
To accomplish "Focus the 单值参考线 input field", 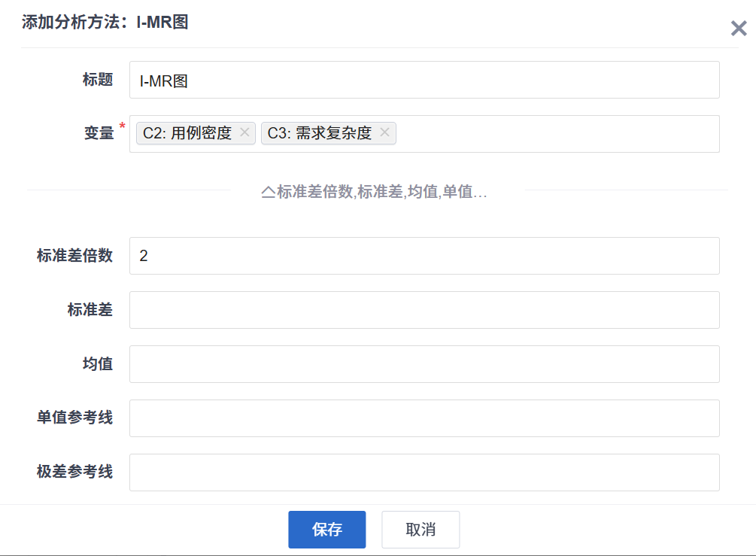I will (424, 418).
